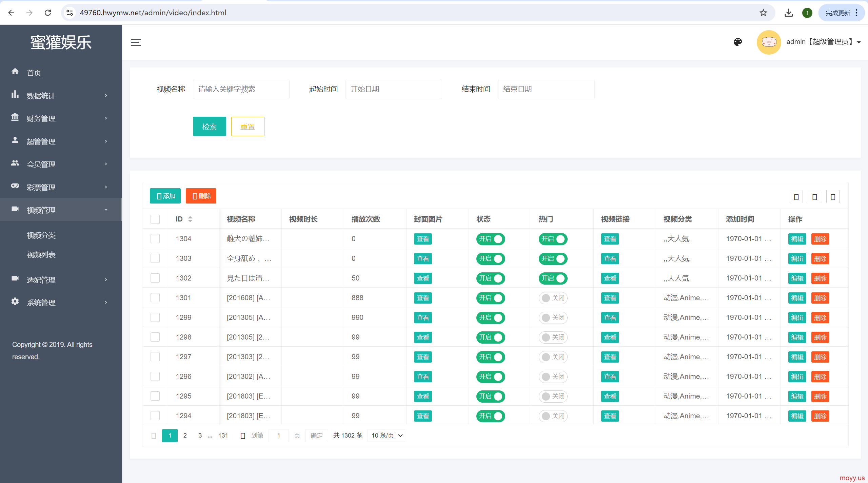The width and height of the screenshot is (868, 483).
Task: Expand 会员管理 menu chevron
Action: pos(106,164)
